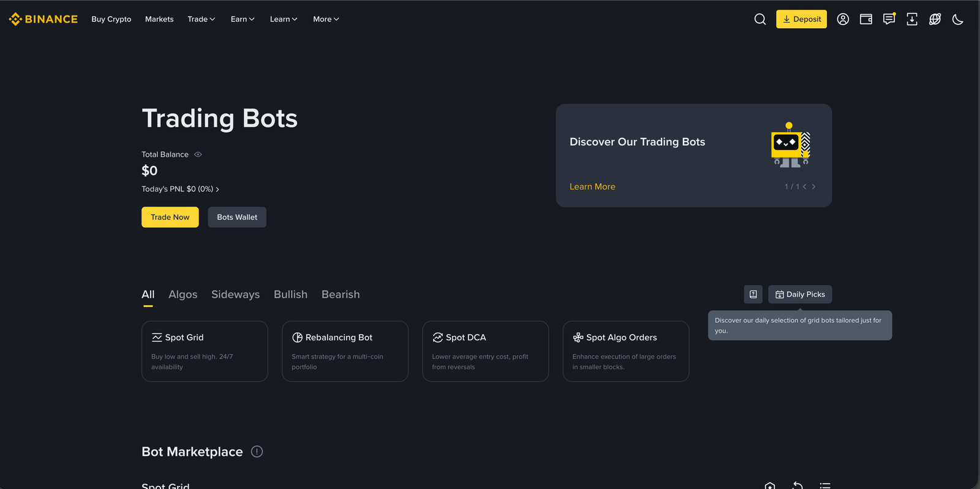Image resolution: width=980 pixels, height=489 pixels.
Task: Open the Rebalancing Bot card
Action: pyautogui.click(x=345, y=351)
